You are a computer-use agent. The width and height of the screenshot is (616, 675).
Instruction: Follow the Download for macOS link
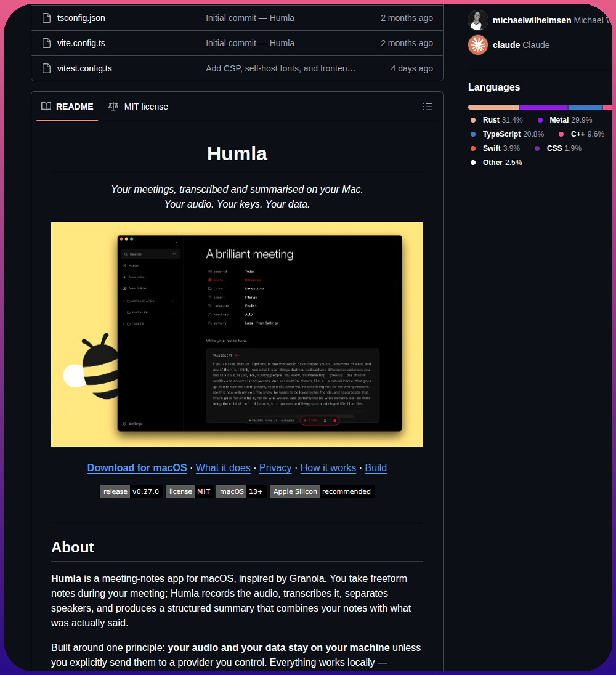[137, 467]
